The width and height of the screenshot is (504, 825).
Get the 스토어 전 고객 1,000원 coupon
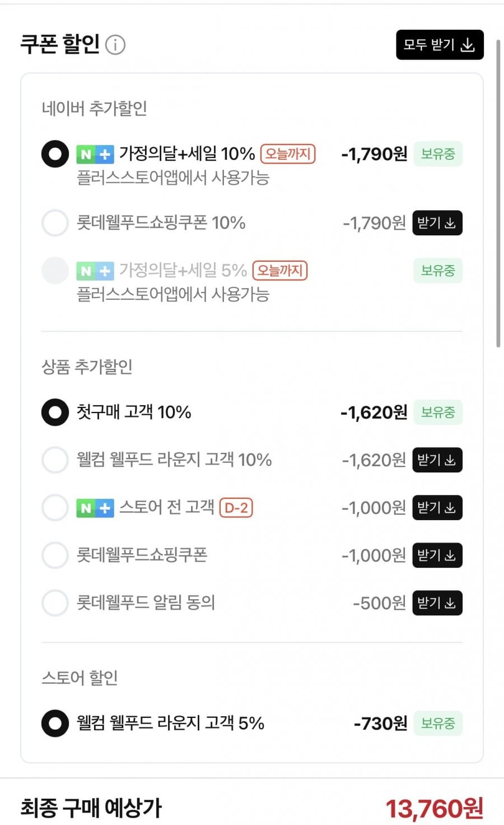coord(437,508)
